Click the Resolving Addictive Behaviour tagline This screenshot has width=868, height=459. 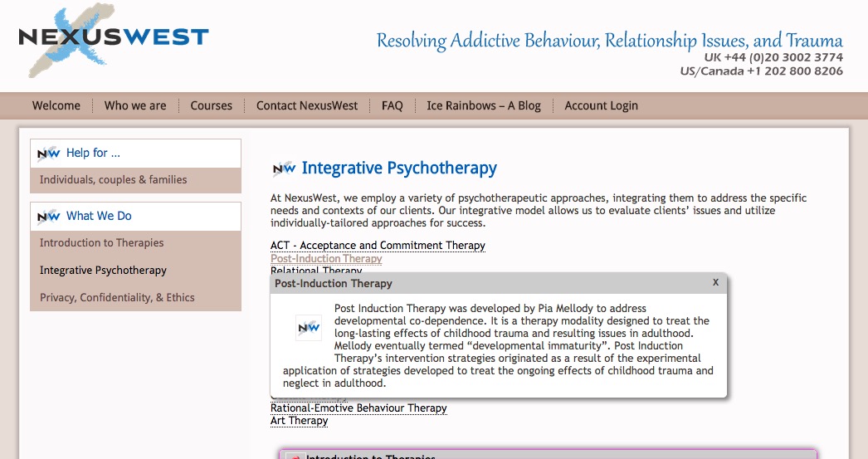pyautogui.click(x=609, y=41)
